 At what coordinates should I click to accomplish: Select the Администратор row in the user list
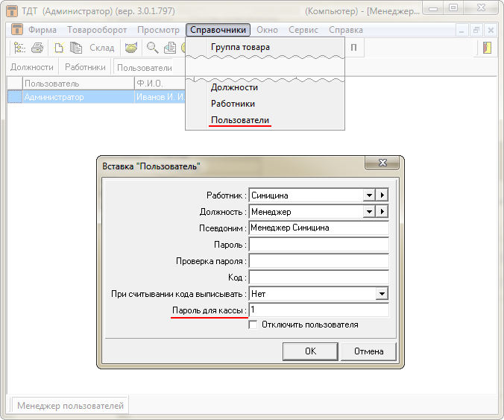tap(54, 97)
